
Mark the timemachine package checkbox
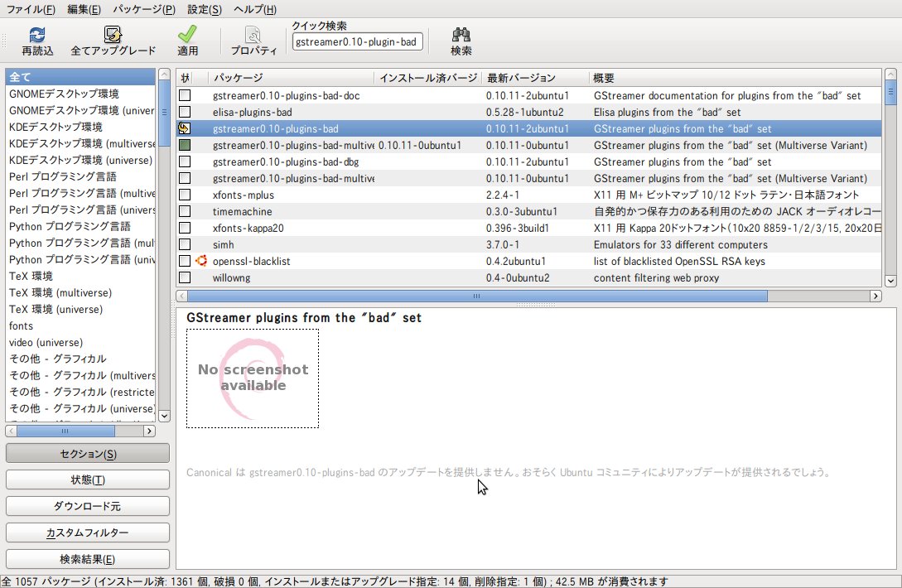click(x=185, y=212)
